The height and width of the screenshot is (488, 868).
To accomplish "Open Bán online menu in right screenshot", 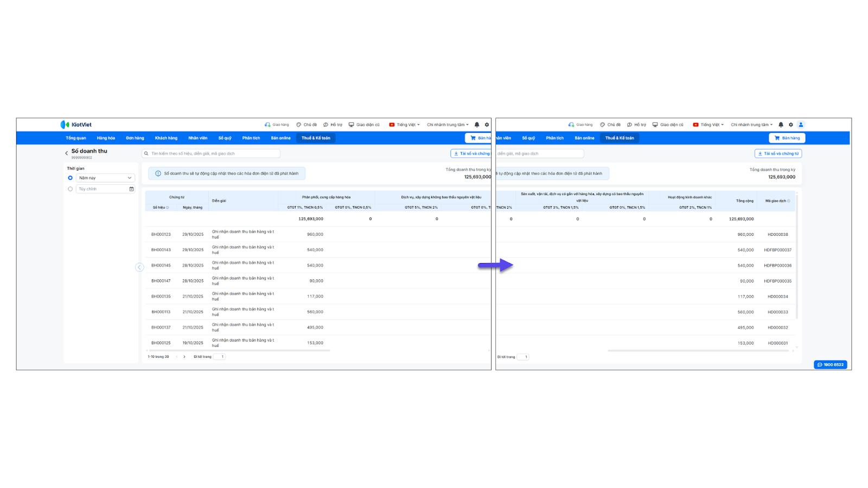I will (x=584, y=138).
